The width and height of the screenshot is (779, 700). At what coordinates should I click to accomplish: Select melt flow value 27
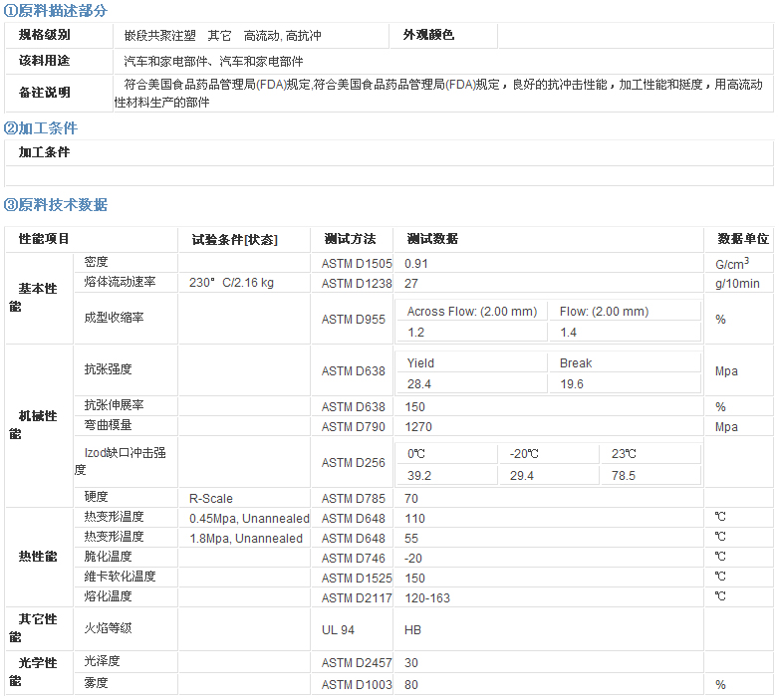(410, 283)
